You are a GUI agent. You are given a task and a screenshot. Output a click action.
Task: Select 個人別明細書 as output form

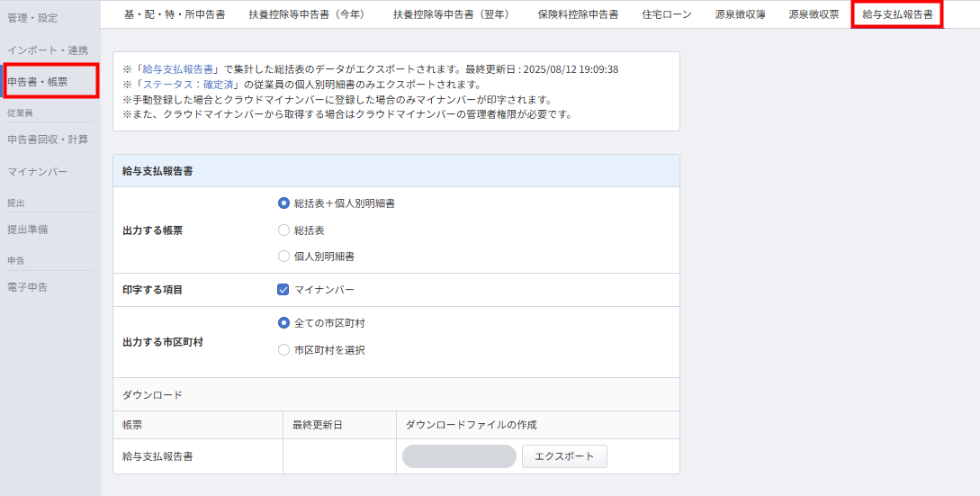point(284,257)
